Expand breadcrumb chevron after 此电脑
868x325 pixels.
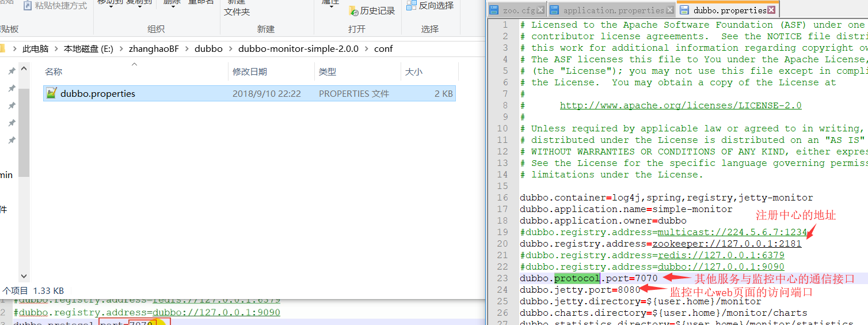[56, 49]
